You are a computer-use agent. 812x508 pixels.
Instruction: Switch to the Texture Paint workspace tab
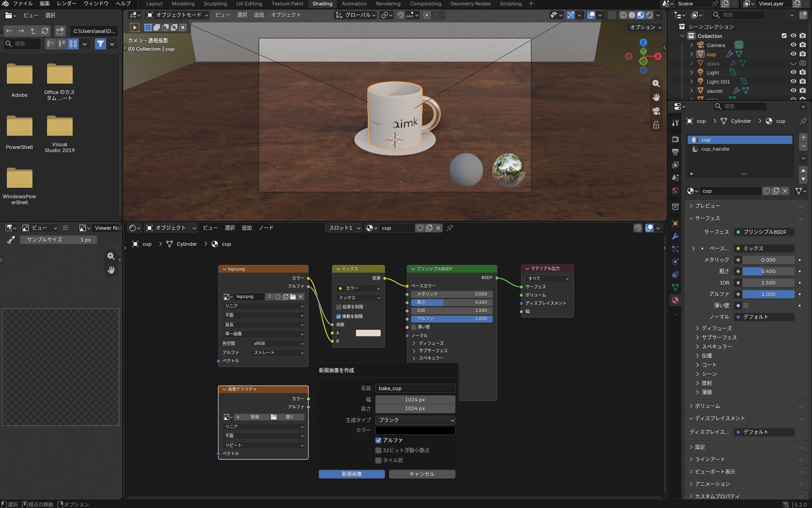[x=287, y=4]
